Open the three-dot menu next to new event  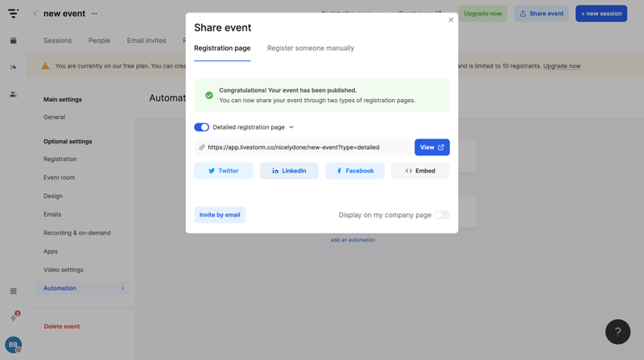click(x=94, y=14)
